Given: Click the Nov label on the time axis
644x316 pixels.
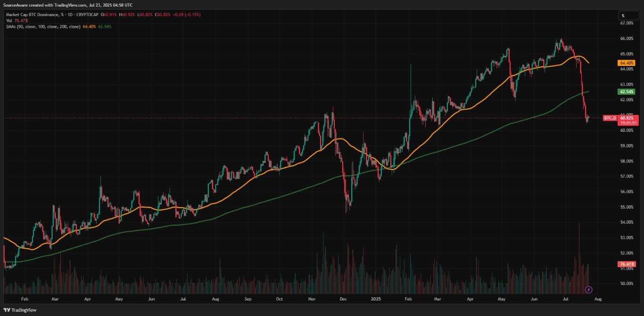Looking at the screenshot, I should (x=311, y=299).
